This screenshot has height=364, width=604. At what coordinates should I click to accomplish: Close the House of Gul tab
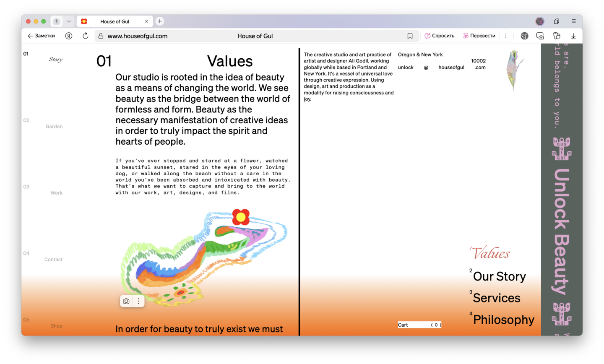[146, 21]
